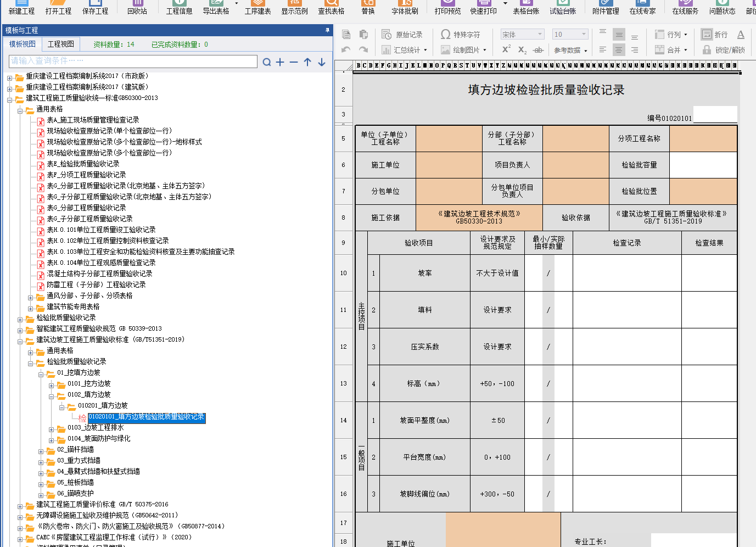This screenshot has height=547, width=756.
Task: Click the 快速打印 quick print button
Action: click(483, 8)
